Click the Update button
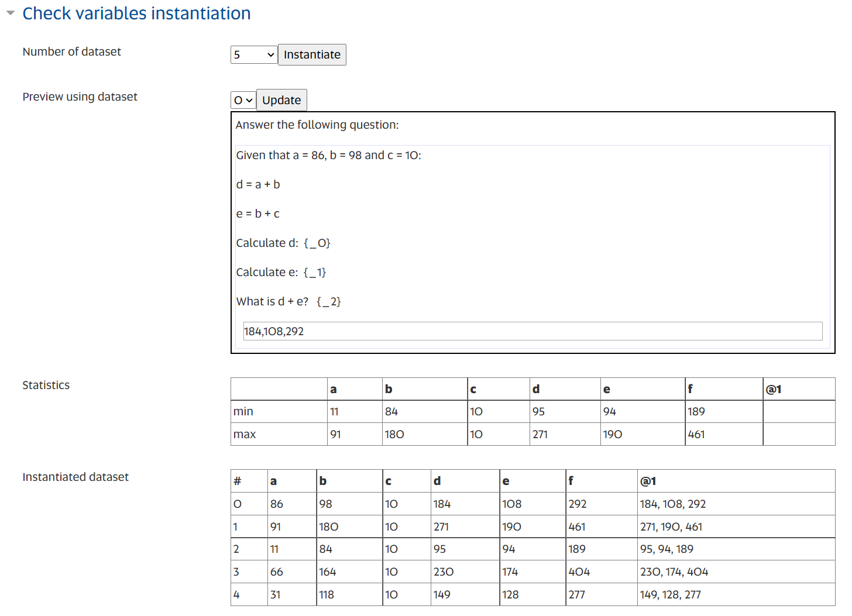 281,100
